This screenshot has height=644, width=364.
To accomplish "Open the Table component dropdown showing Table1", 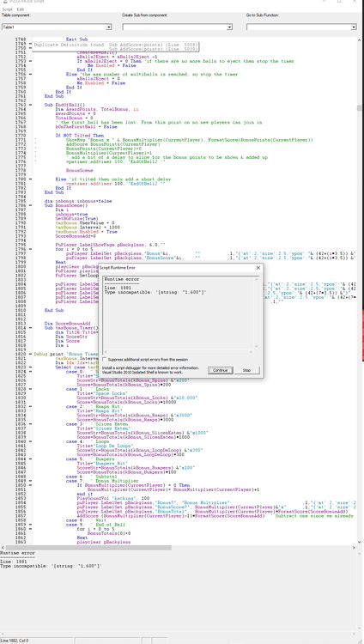I will (x=57, y=27).
